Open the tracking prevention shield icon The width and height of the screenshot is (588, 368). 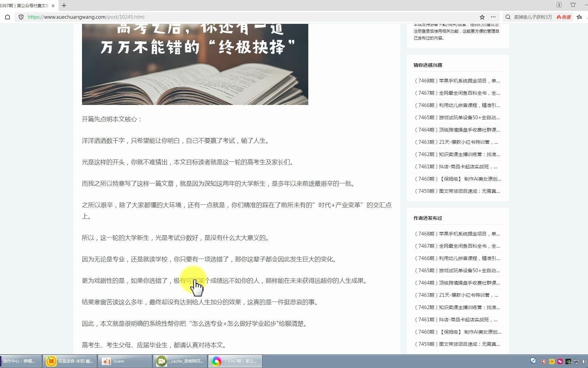tap(21, 17)
